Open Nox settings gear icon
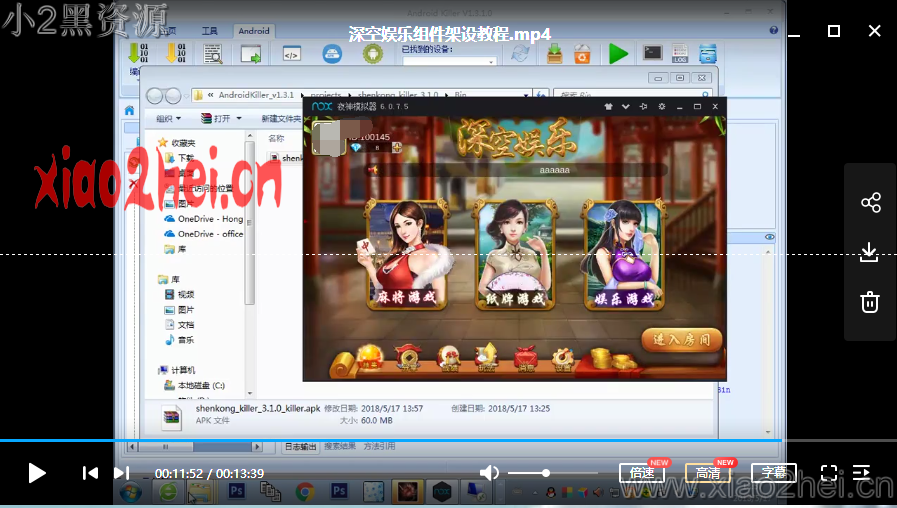Viewport: 897px width, 508px height. coord(662,106)
